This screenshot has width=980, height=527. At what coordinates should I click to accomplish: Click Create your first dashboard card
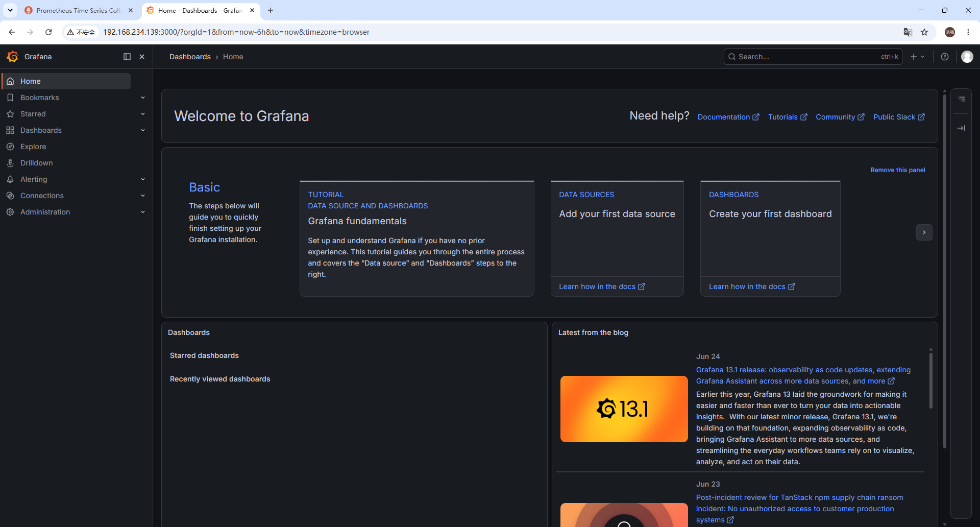pos(770,229)
